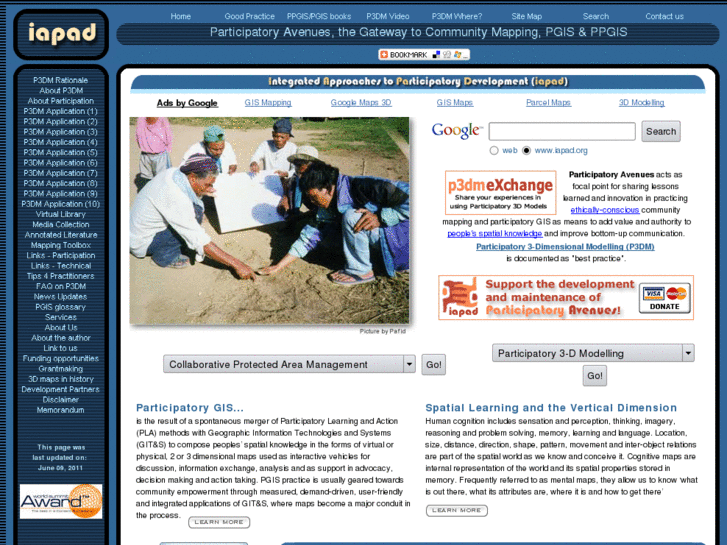Click the iapad logo

coord(62,34)
